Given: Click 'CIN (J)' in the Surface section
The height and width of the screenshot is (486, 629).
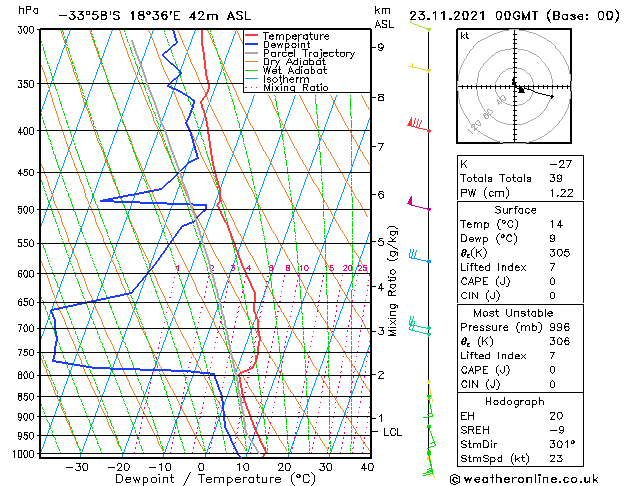Looking at the screenshot, I should tap(480, 296).
